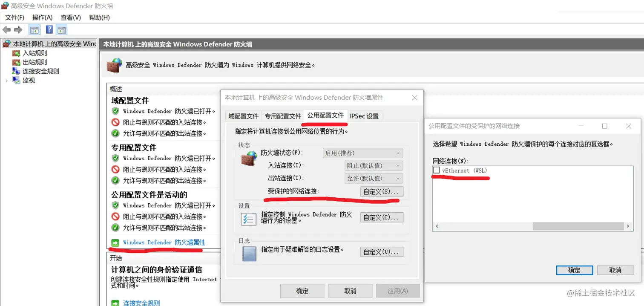The height and width of the screenshot is (306, 644).
Task: Click the blue Help question-mark toolbar icon
Action: pos(49,30)
